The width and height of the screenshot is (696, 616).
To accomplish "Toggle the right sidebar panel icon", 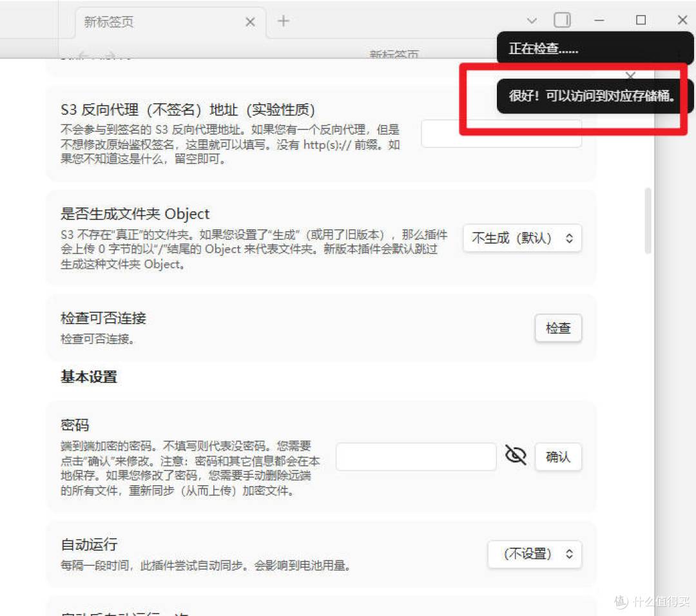I will tap(562, 20).
